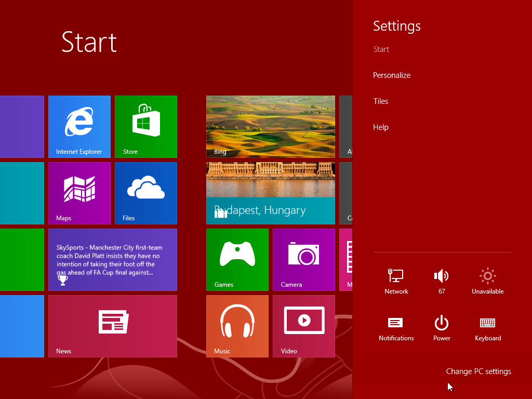
Task: Open the News tile
Action: [x=113, y=326]
